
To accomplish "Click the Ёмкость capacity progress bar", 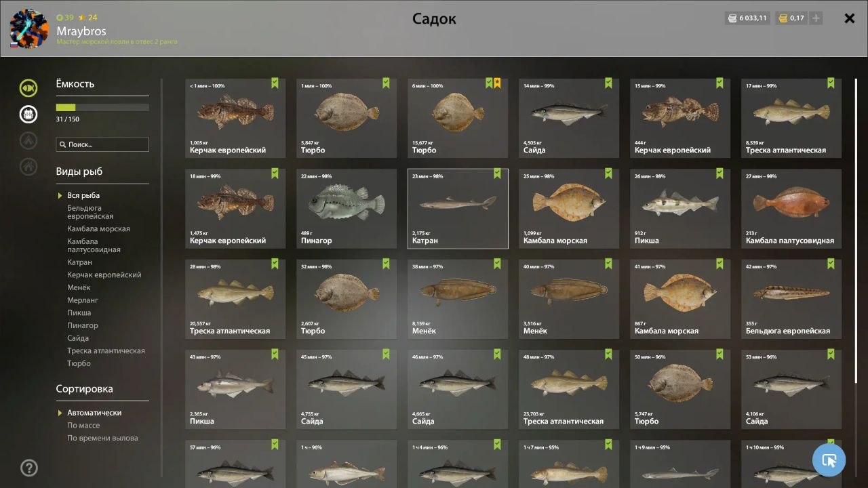I will [x=102, y=107].
